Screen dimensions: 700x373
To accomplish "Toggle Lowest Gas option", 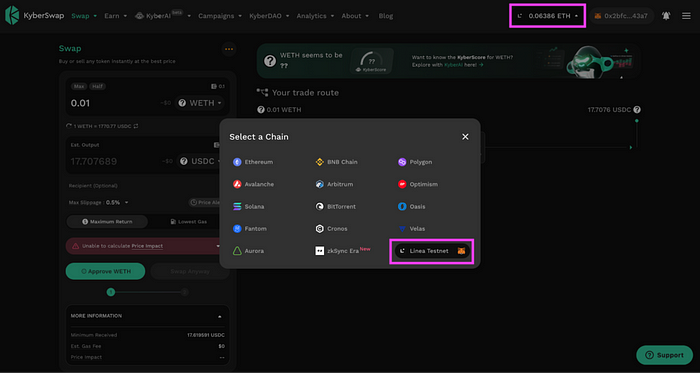I will (188, 222).
